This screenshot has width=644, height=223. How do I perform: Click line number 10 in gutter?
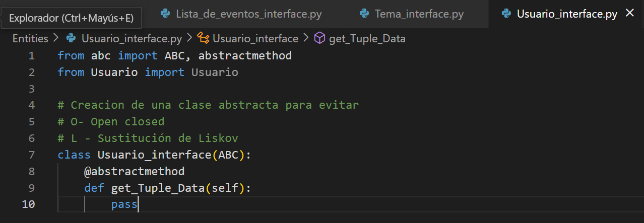[x=28, y=204]
